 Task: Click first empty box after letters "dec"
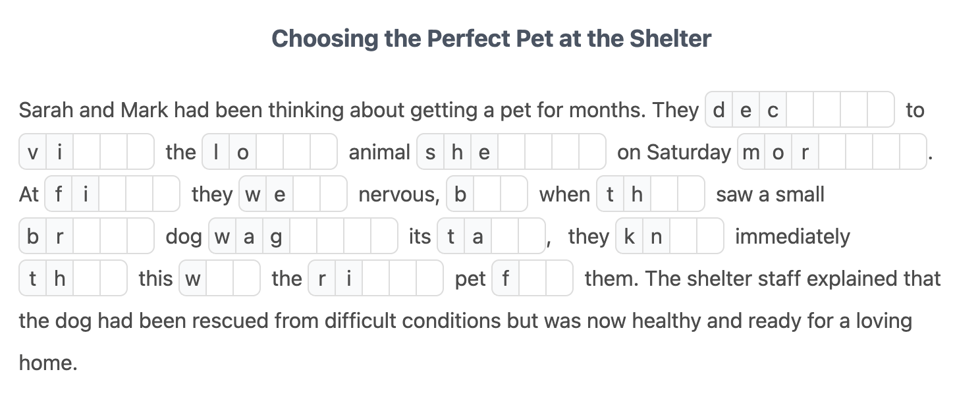pos(800,110)
